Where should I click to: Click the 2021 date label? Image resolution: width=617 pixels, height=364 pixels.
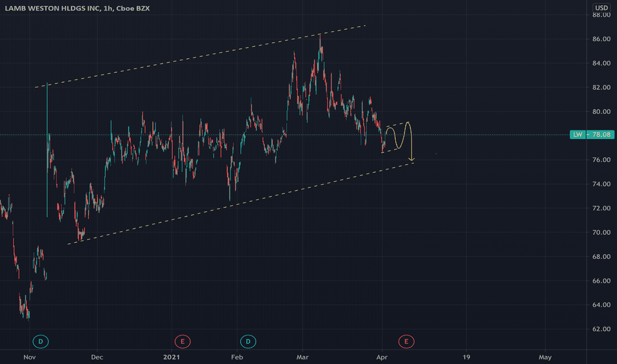(x=171, y=357)
